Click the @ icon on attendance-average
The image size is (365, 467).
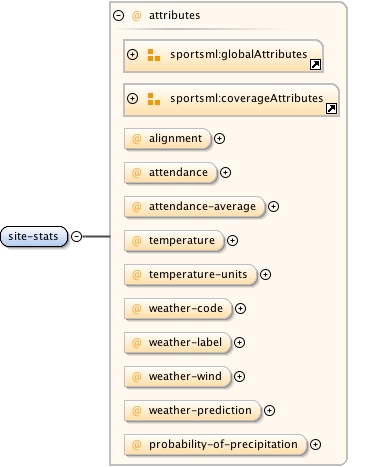click(x=137, y=206)
